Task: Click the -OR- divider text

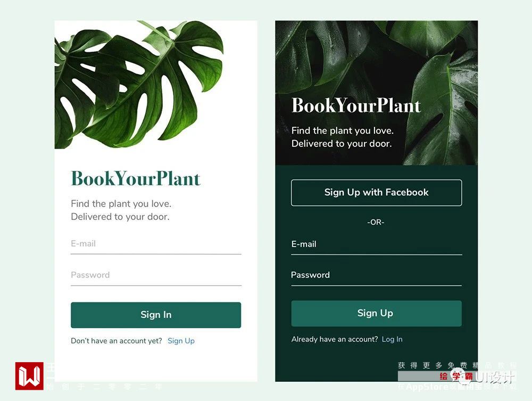Action: pyautogui.click(x=376, y=222)
